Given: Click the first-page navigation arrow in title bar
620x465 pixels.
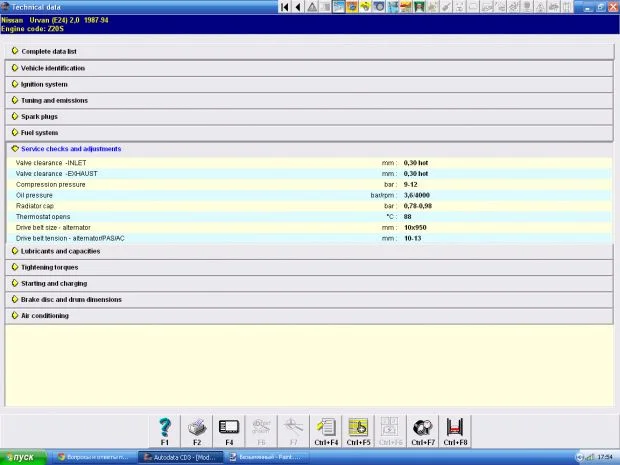Looking at the screenshot, I should [x=285, y=7].
